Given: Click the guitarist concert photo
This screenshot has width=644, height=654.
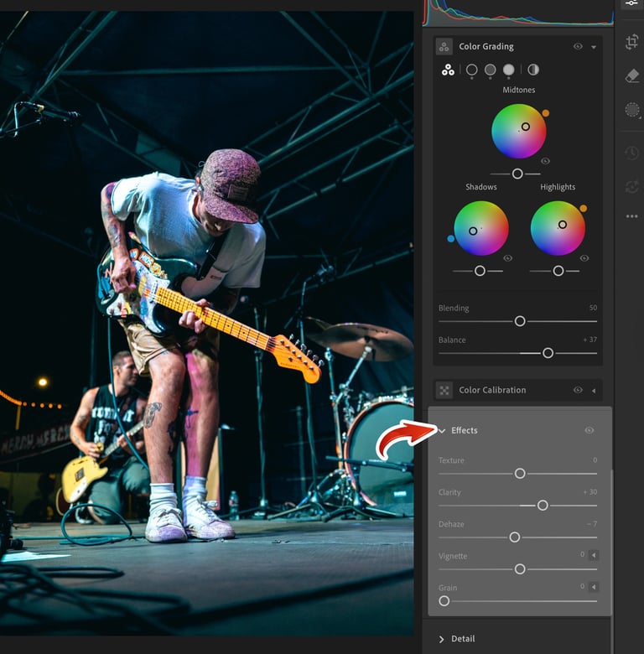Looking at the screenshot, I should coord(207,324).
